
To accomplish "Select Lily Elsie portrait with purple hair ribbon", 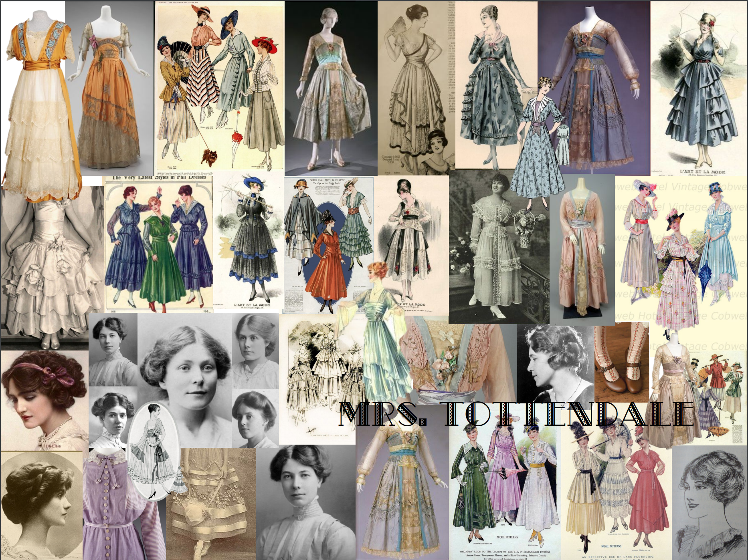I will pyautogui.click(x=44, y=401).
